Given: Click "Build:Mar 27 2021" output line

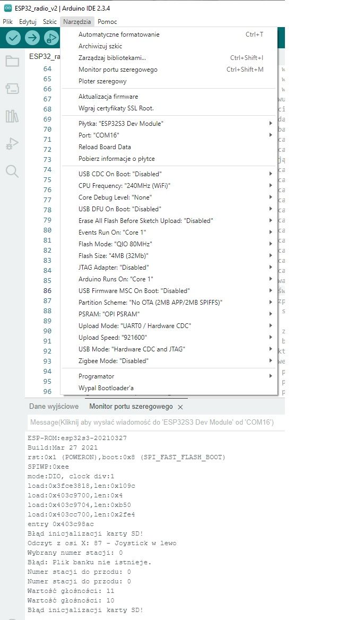Looking at the screenshot, I should tap(63, 447).
